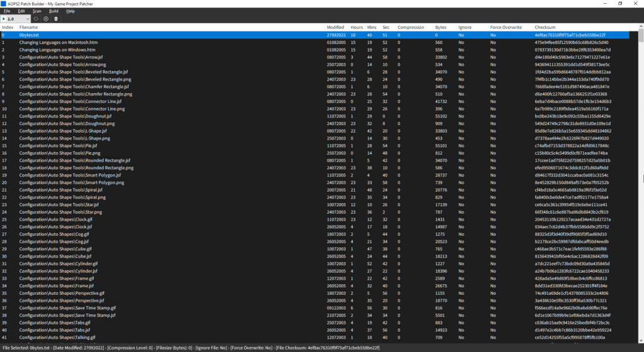Click the Checksum column header

click(x=545, y=28)
